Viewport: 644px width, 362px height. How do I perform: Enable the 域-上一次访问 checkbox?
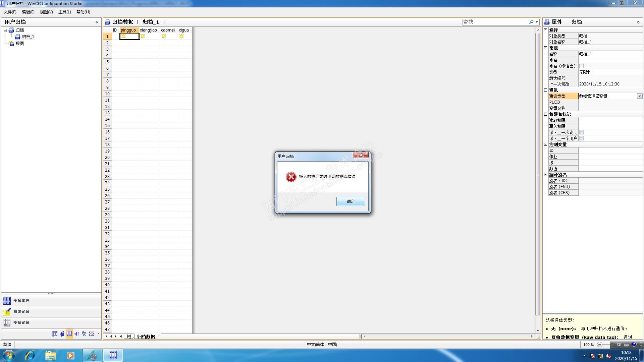[581, 132]
